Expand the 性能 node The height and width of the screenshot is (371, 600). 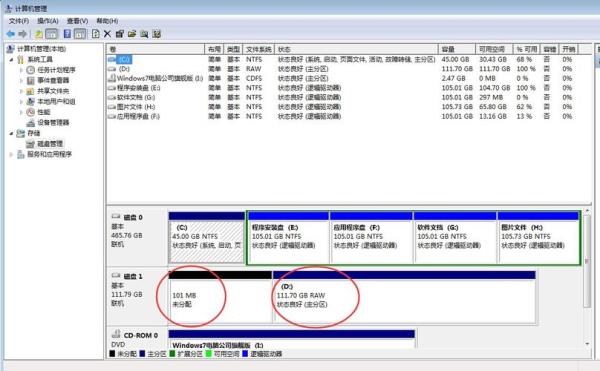pos(21,112)
